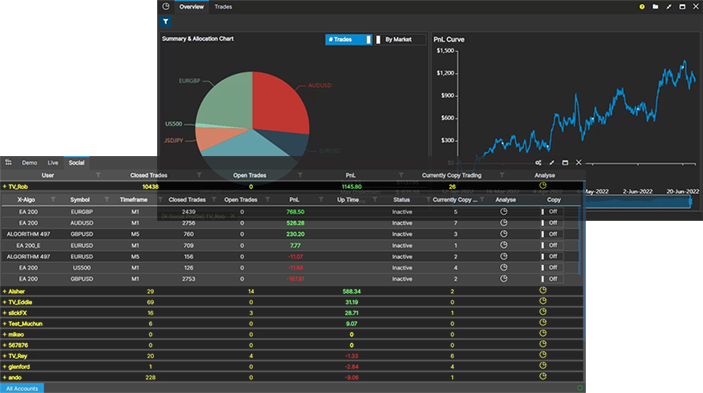The image size is (703, 393).
Task: Click the AUDUSD pie chart label
Action: click(320, 85)
